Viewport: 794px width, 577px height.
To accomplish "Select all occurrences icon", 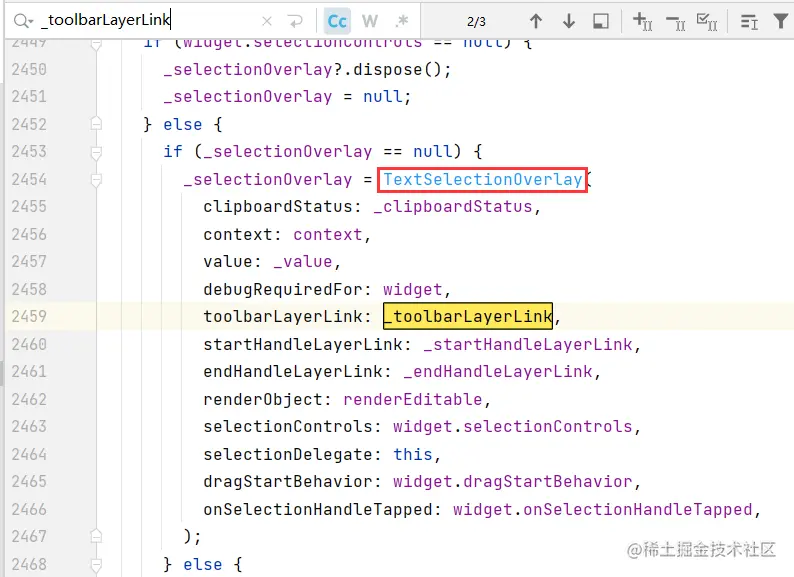I will pos(707,22).
